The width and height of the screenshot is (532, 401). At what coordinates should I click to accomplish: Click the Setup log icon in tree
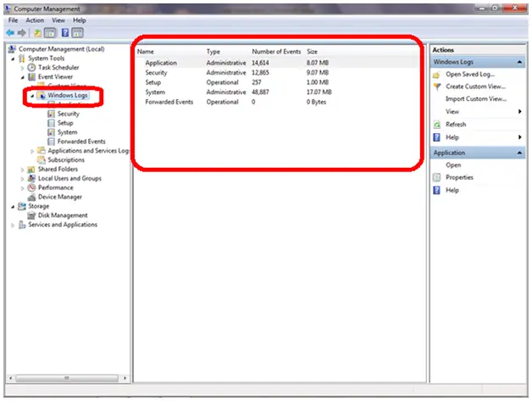(x=51, y=123)
